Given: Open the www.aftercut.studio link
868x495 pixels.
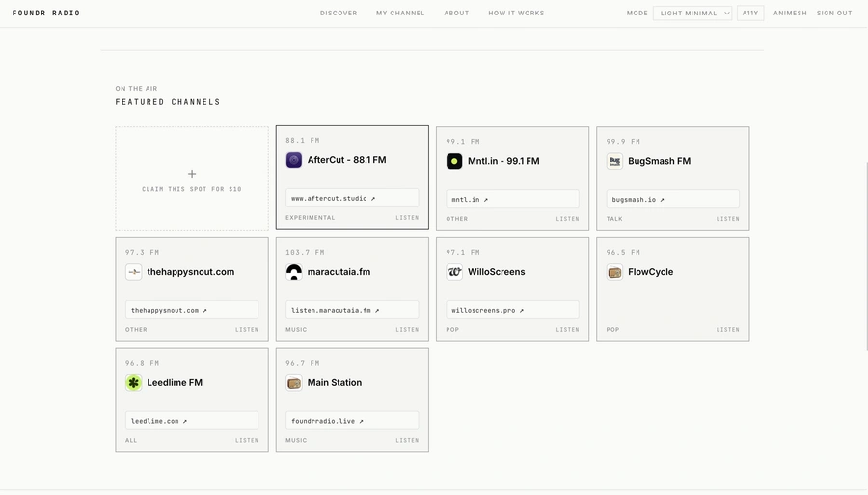Looking at the screenshot, I should point(352,198).
